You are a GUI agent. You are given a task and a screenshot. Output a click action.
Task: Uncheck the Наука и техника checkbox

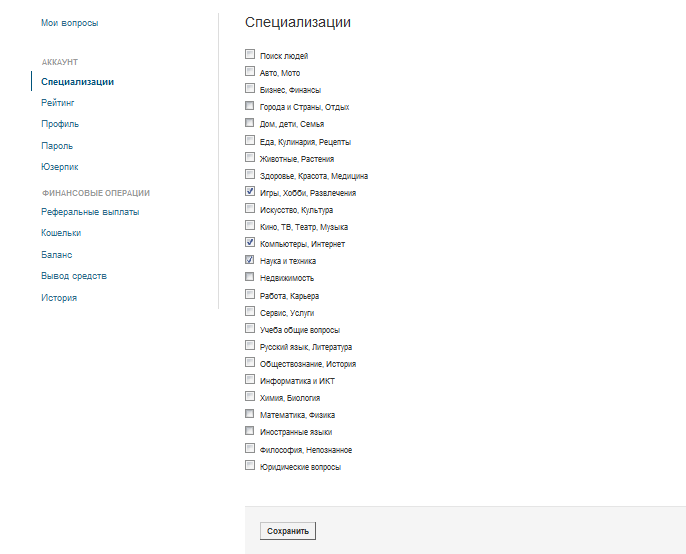point(250,260)
